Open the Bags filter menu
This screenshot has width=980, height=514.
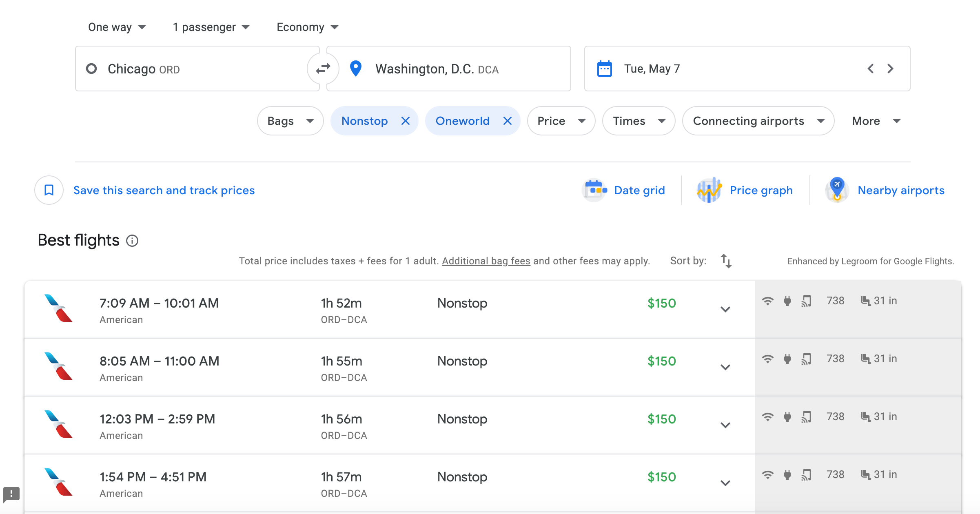(290, 121)
